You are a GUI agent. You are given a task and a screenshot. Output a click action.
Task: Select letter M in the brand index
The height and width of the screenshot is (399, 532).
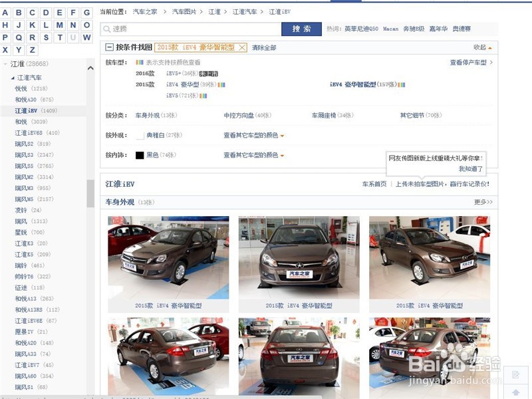tap(59, 25)
